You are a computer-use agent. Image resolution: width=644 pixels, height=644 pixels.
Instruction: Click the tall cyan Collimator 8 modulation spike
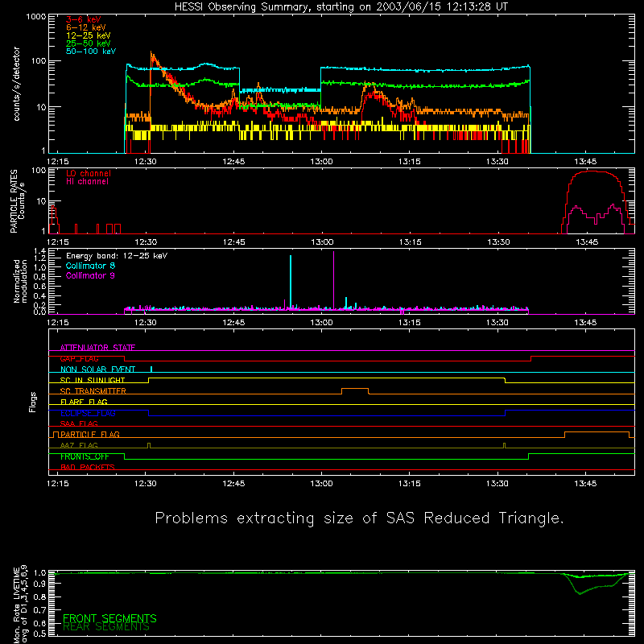(x=291, y=281)
